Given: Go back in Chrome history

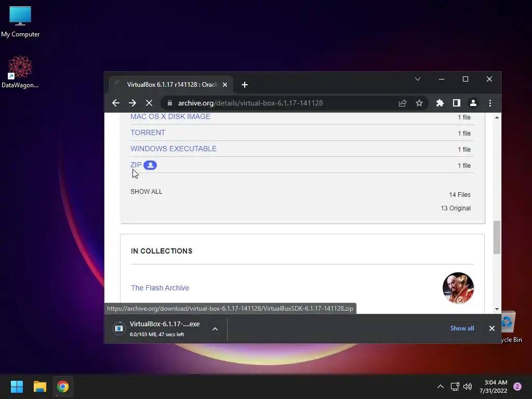Looking at the screenshot, I should [x=116, y=103].
